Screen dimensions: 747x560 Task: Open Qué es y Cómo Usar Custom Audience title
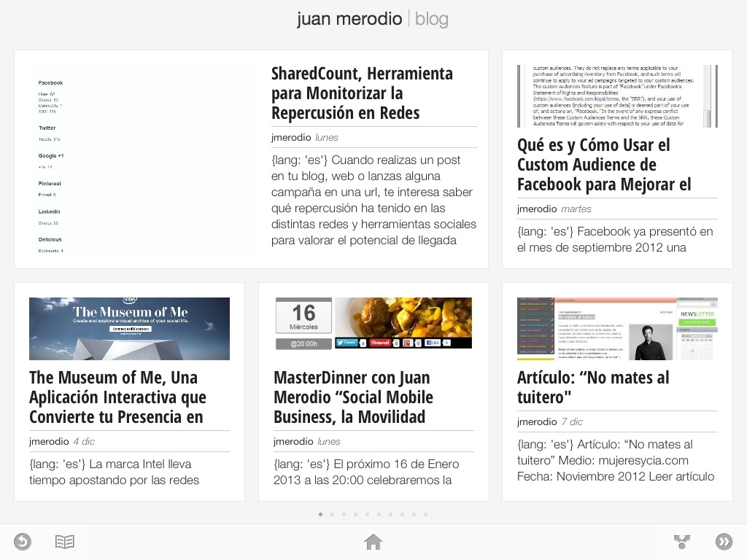pyautogui.click(x=604, y=165)
